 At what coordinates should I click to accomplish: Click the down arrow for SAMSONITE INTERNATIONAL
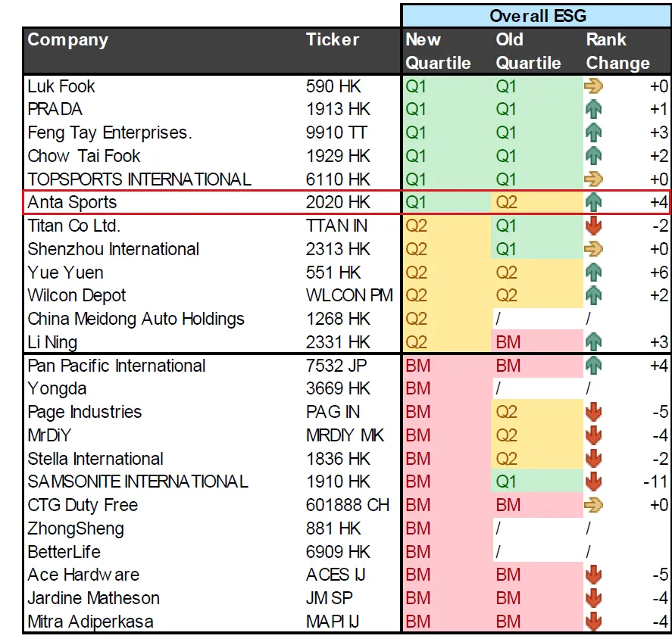pos(593,481)
